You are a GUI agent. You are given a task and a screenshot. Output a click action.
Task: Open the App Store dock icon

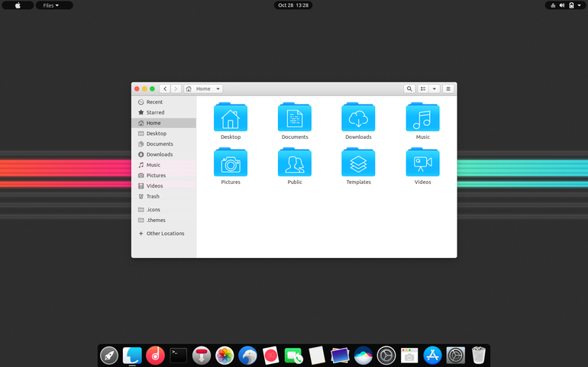click(432, 356)
